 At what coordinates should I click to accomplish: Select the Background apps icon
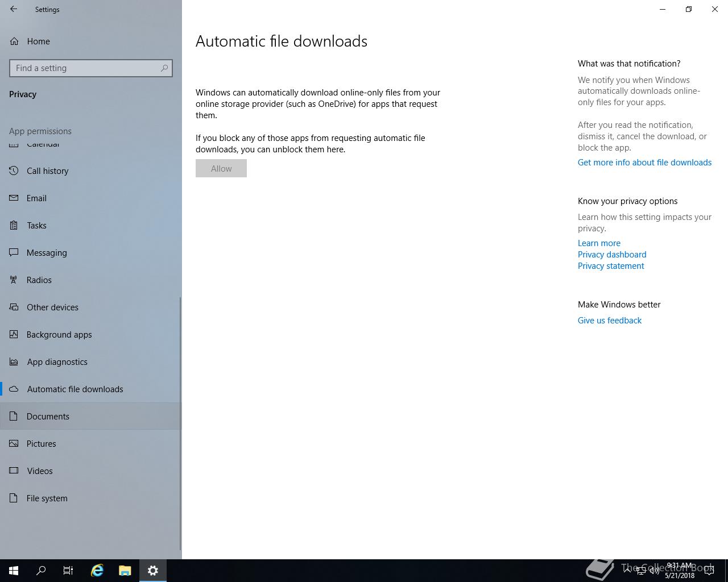click(14, 334)
